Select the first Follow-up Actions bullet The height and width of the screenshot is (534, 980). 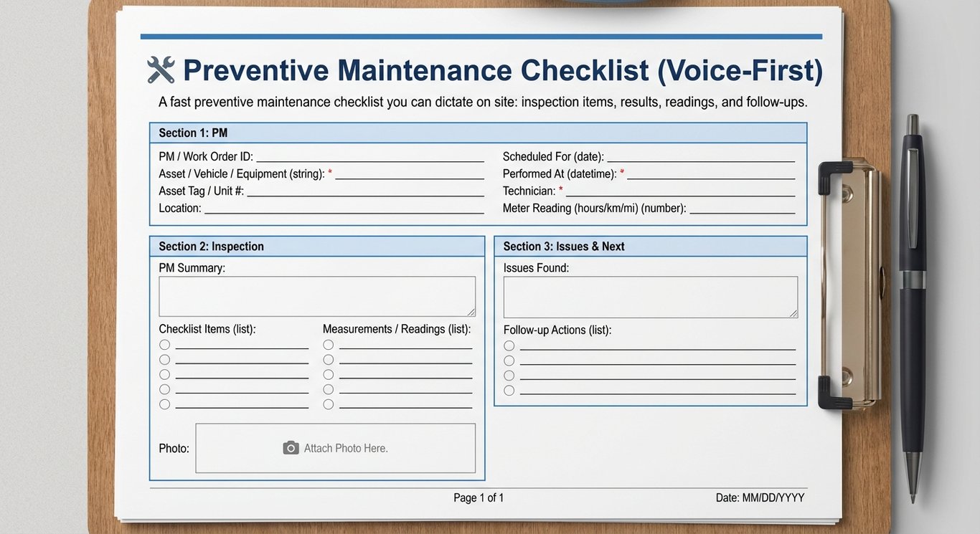(509, 345)
